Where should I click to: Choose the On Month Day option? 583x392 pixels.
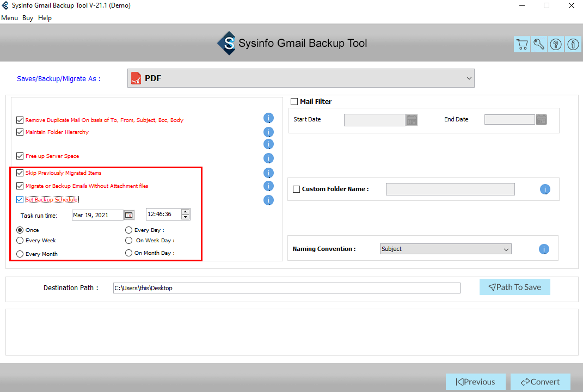point(128,253)
